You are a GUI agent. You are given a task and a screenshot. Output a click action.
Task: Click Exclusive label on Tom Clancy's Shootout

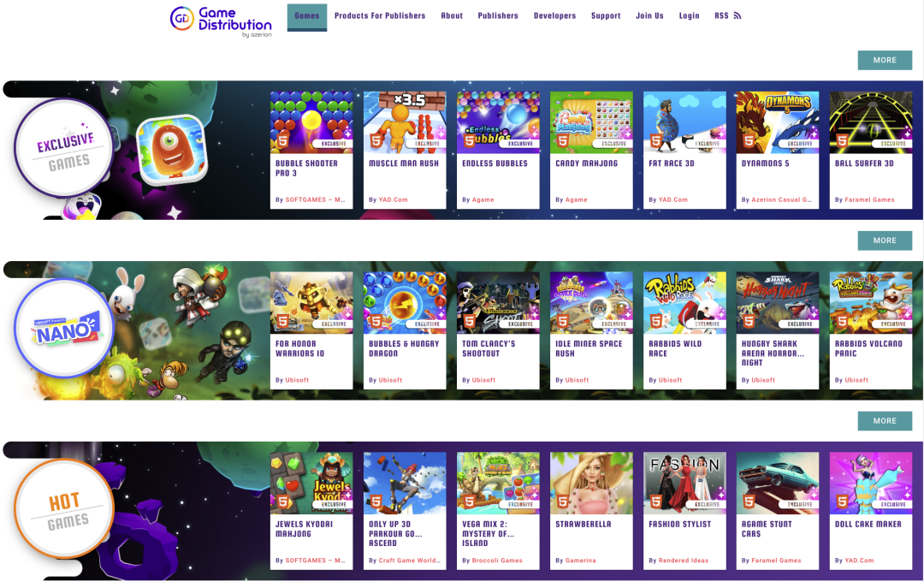click(x=520, y=324)
